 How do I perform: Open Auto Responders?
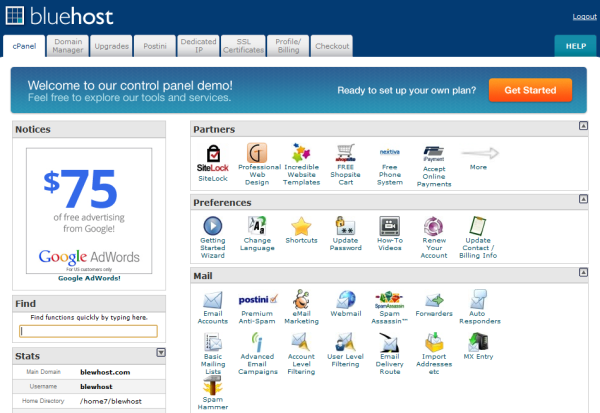(x=480, y=307)
